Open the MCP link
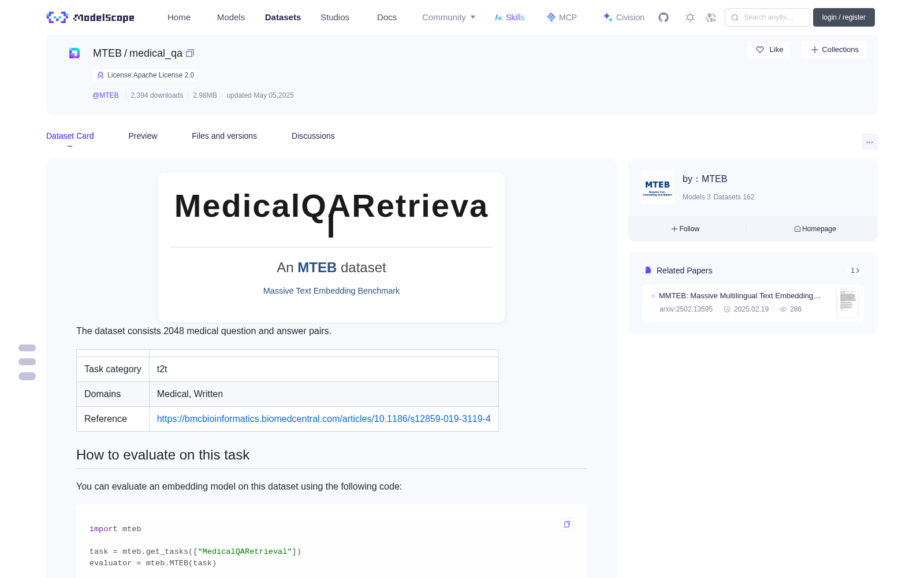Viewport: 924px width, 578px height. [562, 17]
